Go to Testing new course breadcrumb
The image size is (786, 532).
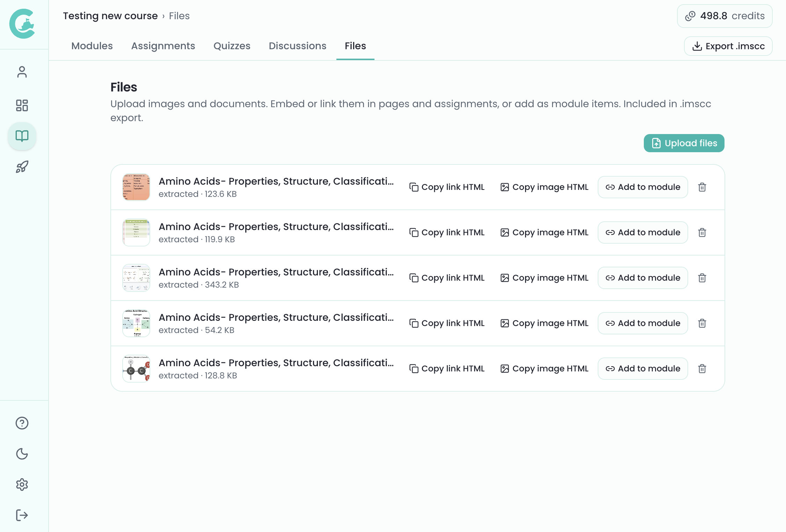point(110,16)
